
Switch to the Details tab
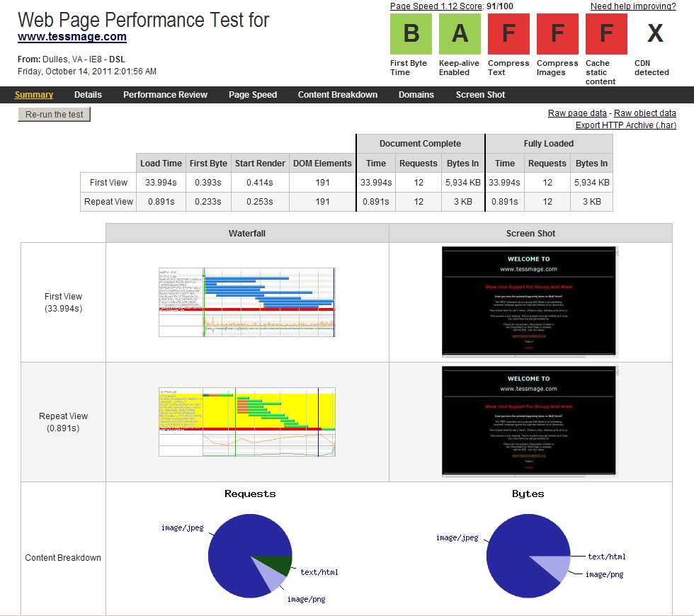point(88,95)
